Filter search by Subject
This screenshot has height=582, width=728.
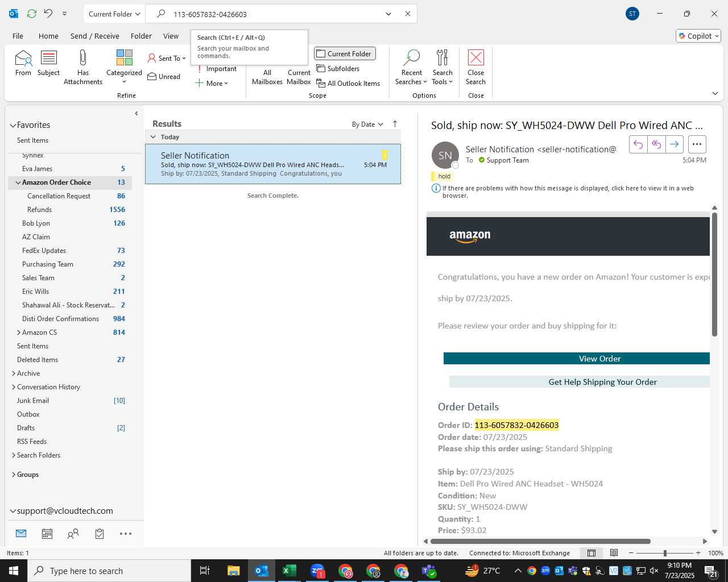point(49,63)
